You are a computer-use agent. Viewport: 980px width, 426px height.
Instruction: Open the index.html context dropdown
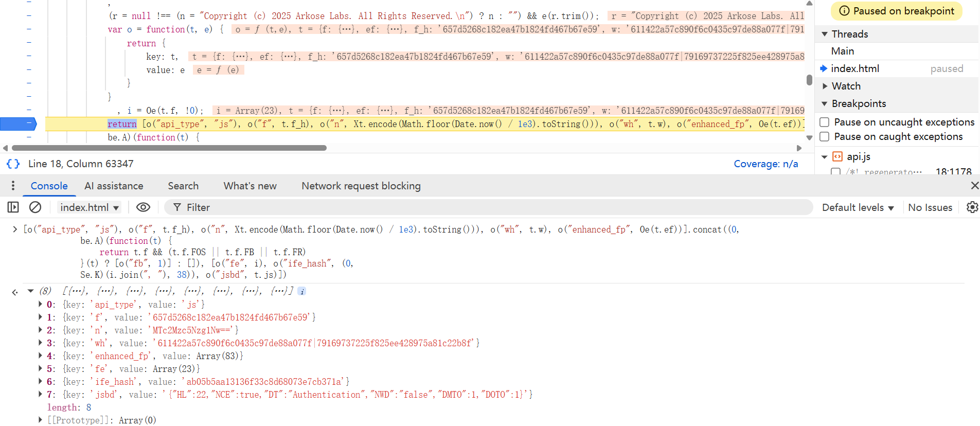pos(90,207)
